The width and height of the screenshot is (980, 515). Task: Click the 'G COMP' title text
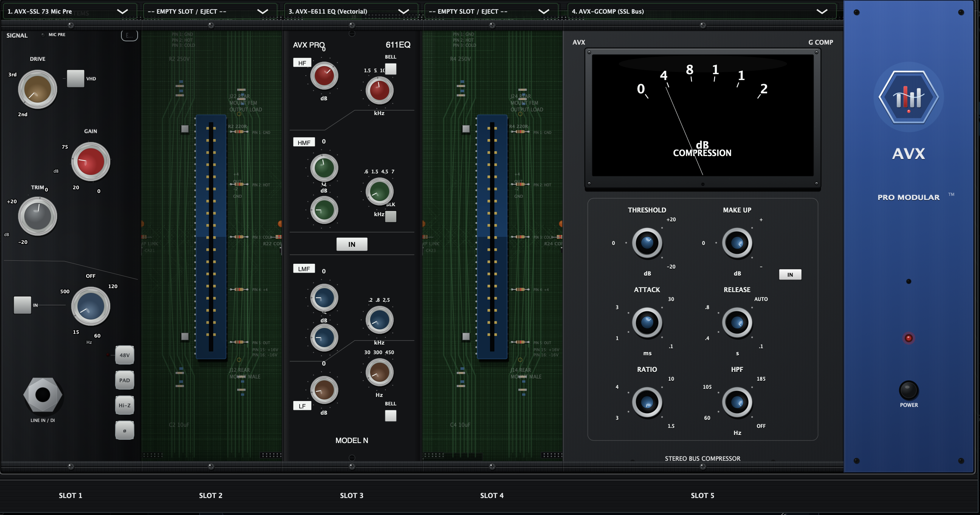click(x=821, y=42)
